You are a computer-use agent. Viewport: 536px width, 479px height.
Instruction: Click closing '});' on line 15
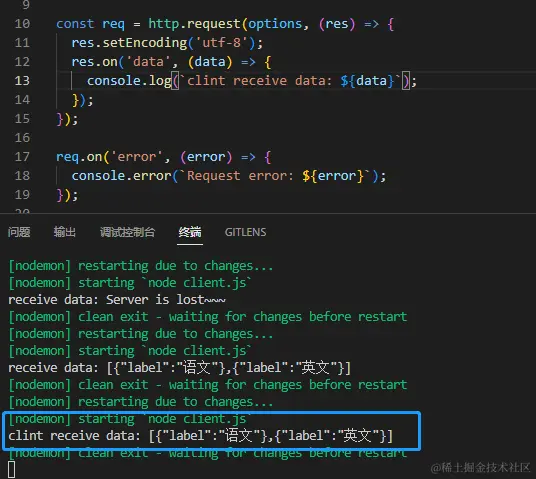[67, 119]
